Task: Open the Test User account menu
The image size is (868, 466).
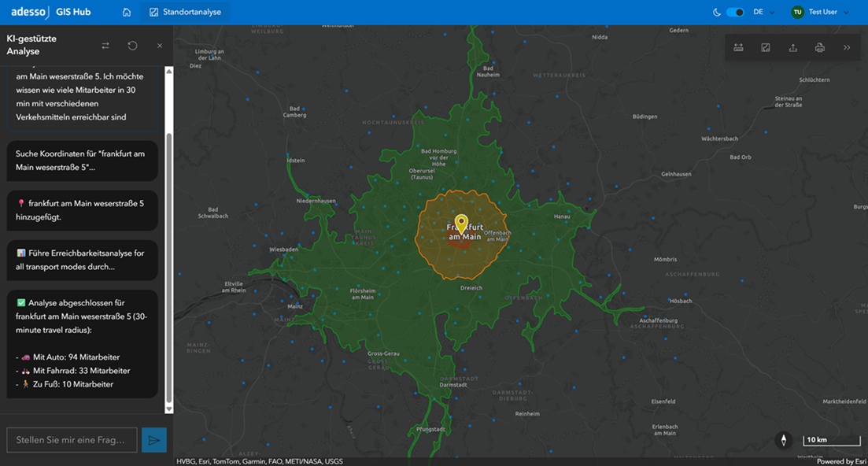Action: [821, 12]
